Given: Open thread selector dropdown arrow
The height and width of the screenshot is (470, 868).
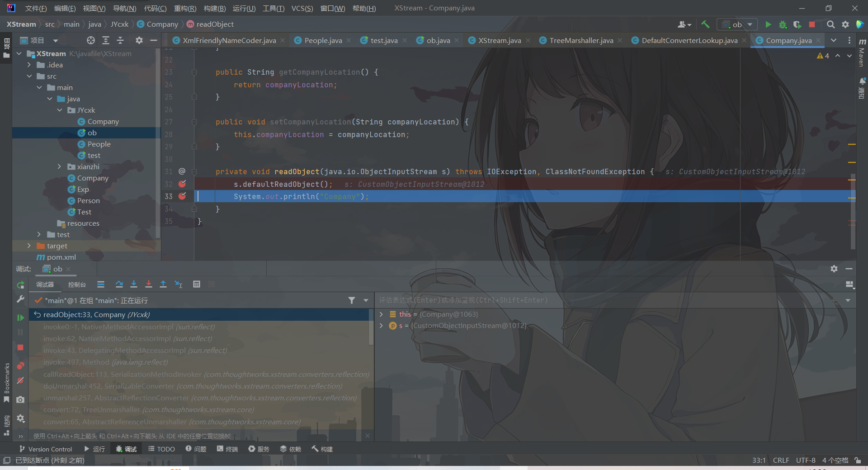Looking at the screenshot, I should coord(366,300).
